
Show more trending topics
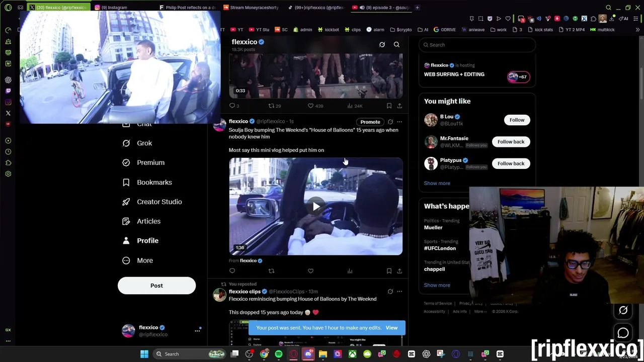(x=437, y=285)
